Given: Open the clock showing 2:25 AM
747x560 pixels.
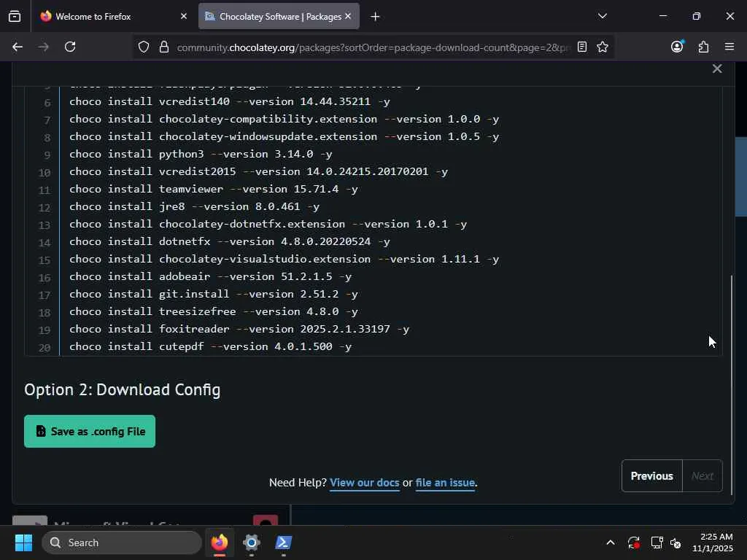Looking at the screenshot, I should tap(713, 542).
